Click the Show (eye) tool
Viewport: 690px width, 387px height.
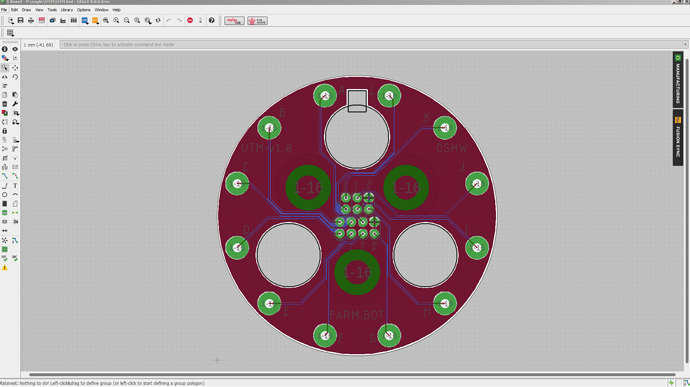coord(15,49)
